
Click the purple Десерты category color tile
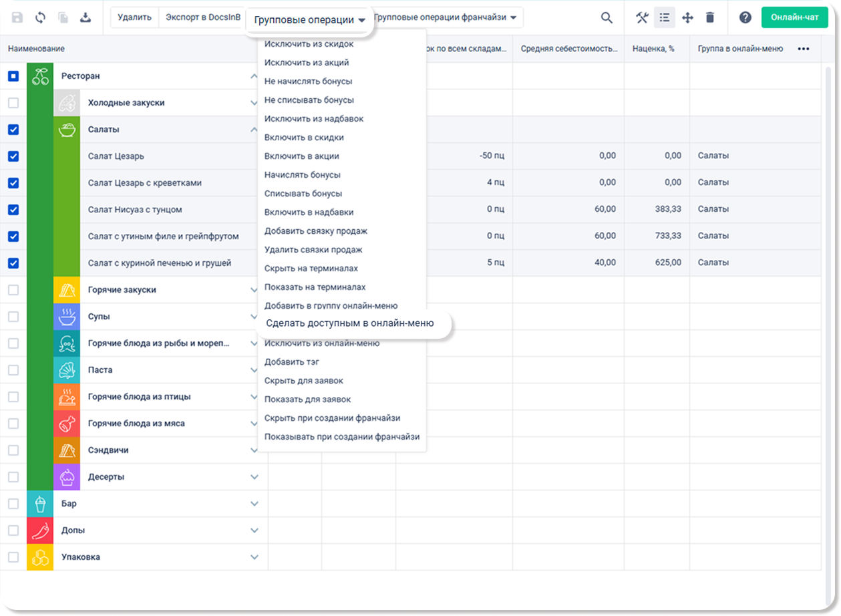tap(67, 477)
